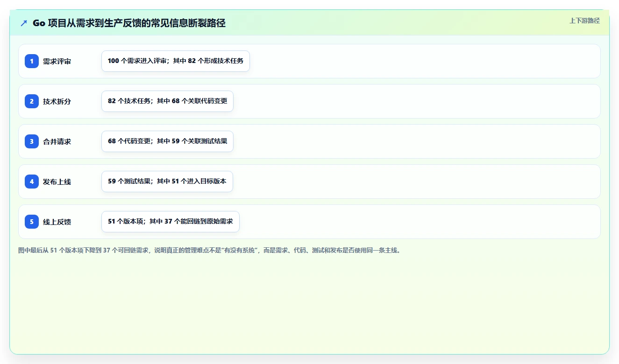Click the '68 个代码变更' detail box

167,141
